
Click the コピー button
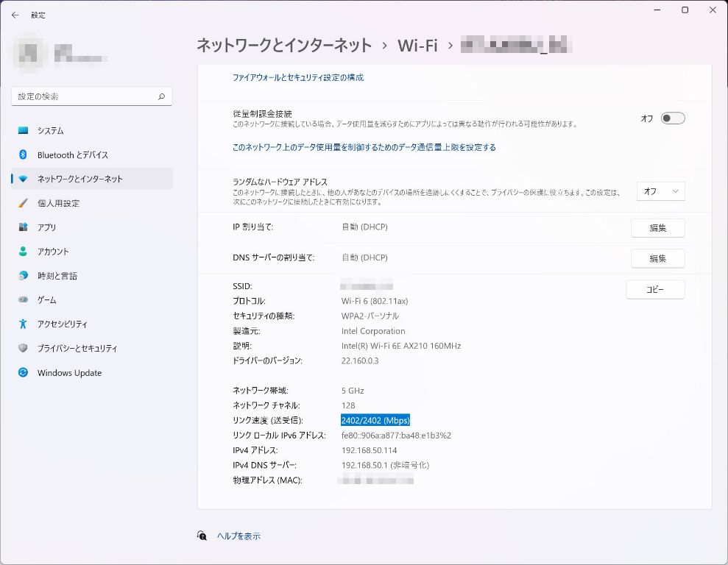655,289
